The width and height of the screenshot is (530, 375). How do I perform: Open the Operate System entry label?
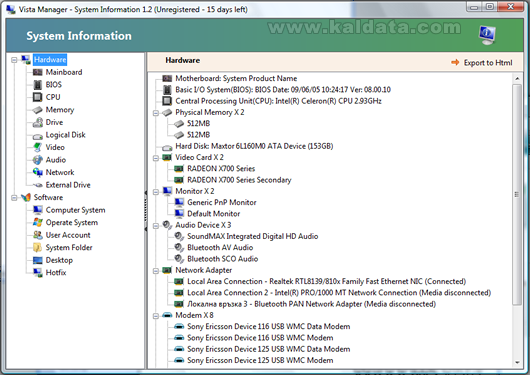(x=72, y=222)
